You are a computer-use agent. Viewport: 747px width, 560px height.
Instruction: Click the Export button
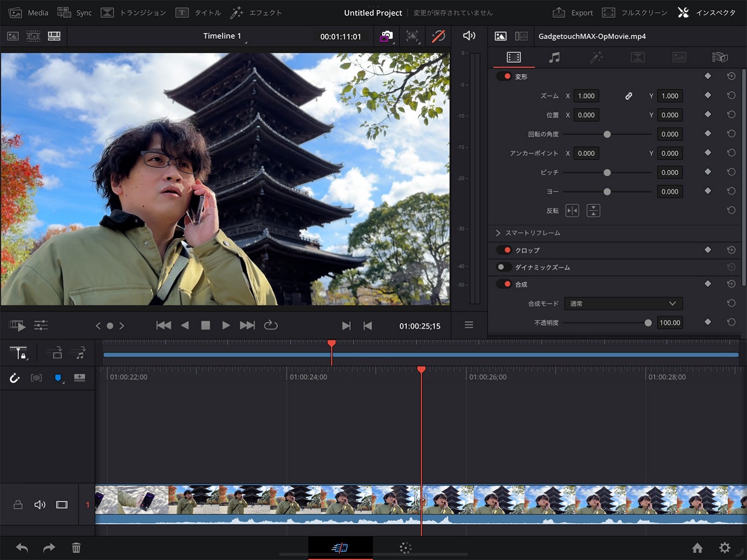573,13
